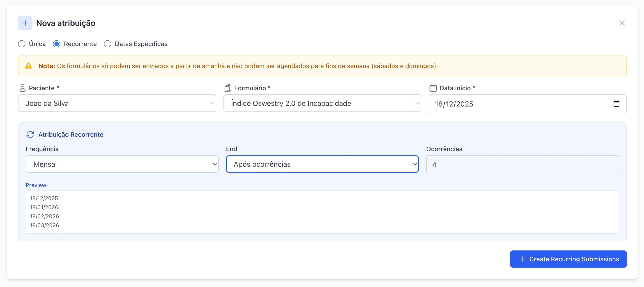Click the recurring arrows icon beside Atribuição Recorrente

pos(30,134)
